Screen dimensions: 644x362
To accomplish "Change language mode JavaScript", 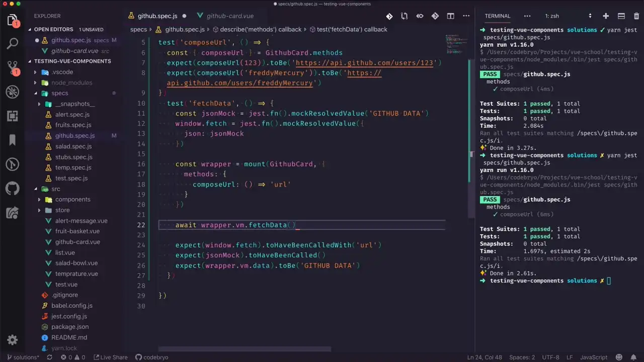I will pos(594,357).
